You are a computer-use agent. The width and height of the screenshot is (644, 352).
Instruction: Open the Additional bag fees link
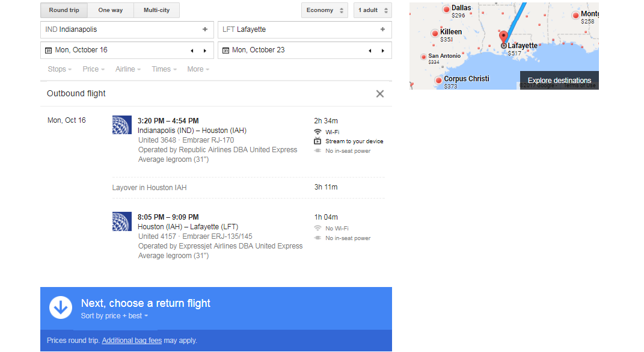pos(132,341)
